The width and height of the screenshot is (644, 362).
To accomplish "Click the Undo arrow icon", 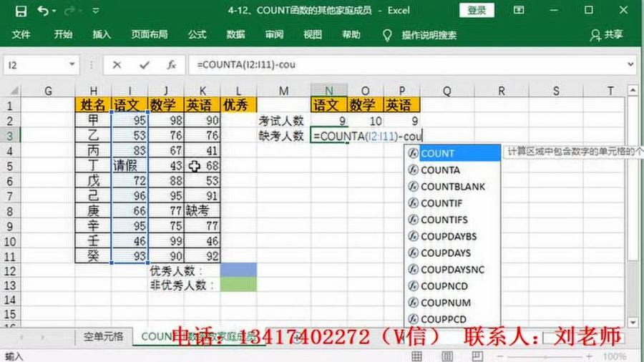I will pyautogui.click(x=43, y=11).
